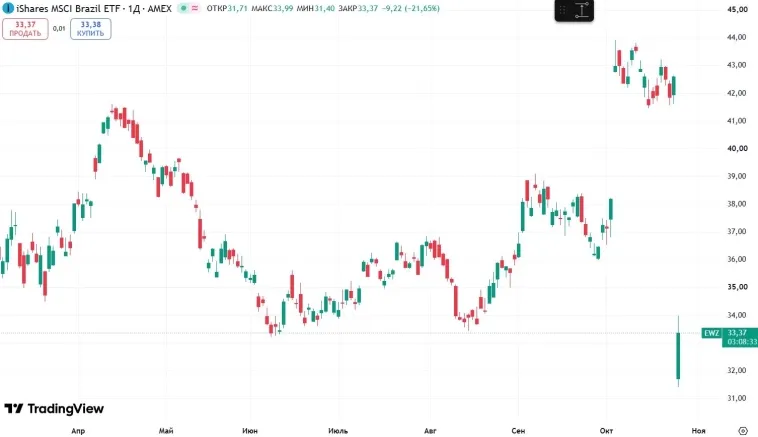This screenshot has width=758, height=437.
Task: Click the 03:08:33 bar countdown timer
Action: tap(742, 342)
